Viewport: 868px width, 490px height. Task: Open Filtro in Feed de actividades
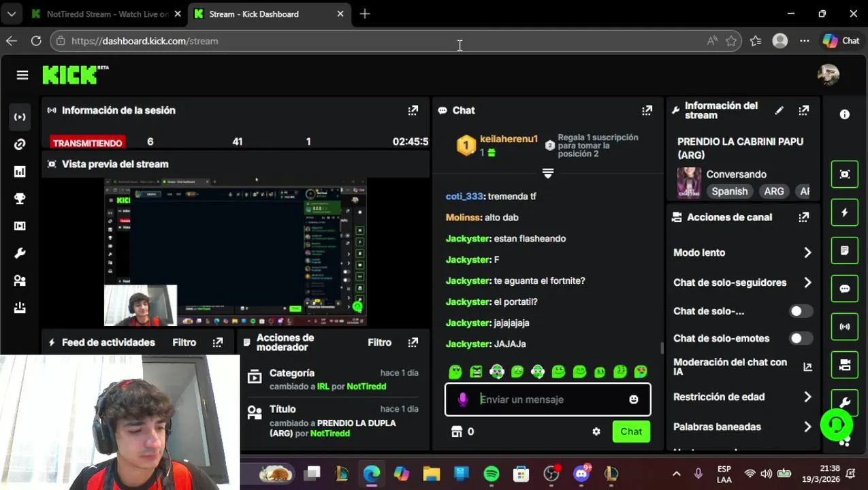pyautogui.click(x=184, y=342)
